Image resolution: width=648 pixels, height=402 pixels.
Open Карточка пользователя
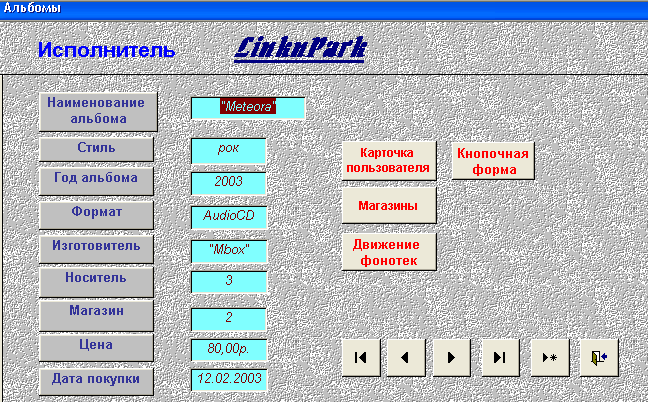pyautogui.click(x=389, y=161)
